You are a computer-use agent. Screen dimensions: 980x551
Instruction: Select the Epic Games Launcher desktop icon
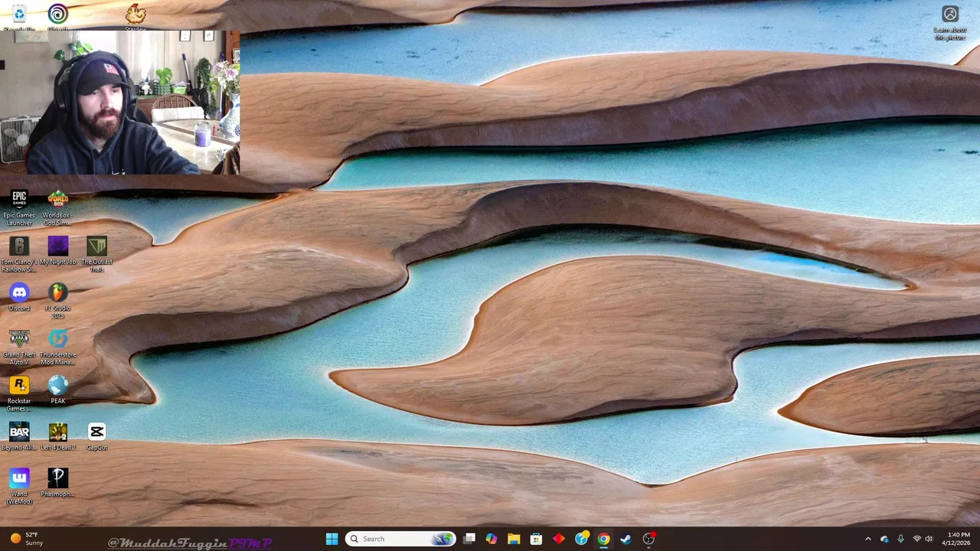tap(19, 208)
